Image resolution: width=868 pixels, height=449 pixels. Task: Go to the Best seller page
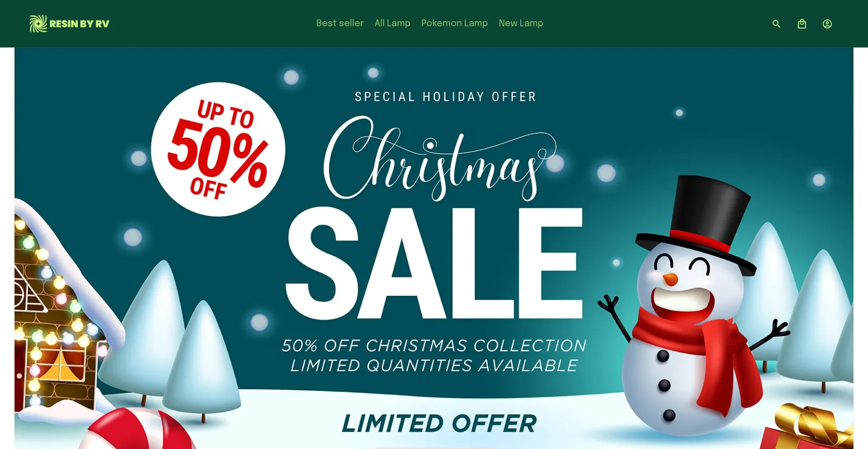340,23
